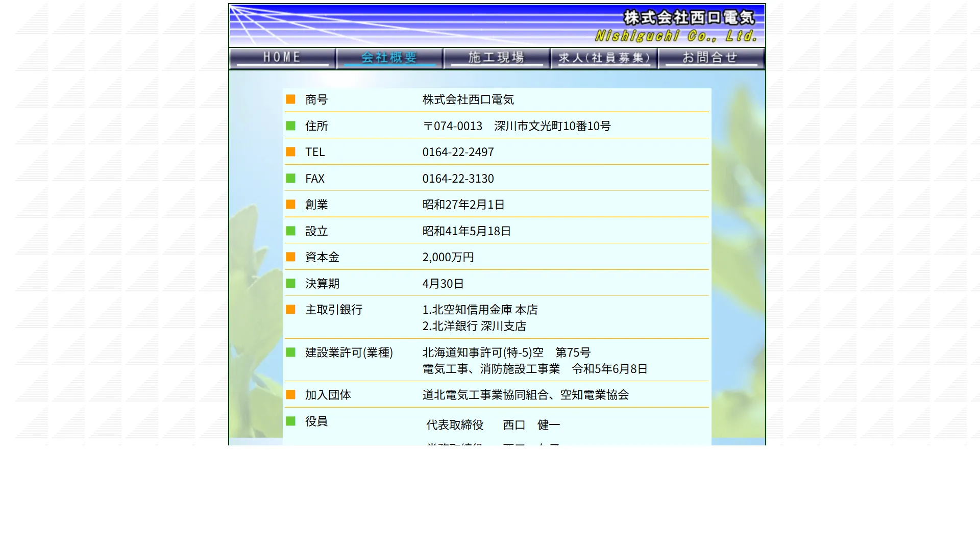
Task: Open the 求人(社員募集) tab
Action: pos(604,58)
